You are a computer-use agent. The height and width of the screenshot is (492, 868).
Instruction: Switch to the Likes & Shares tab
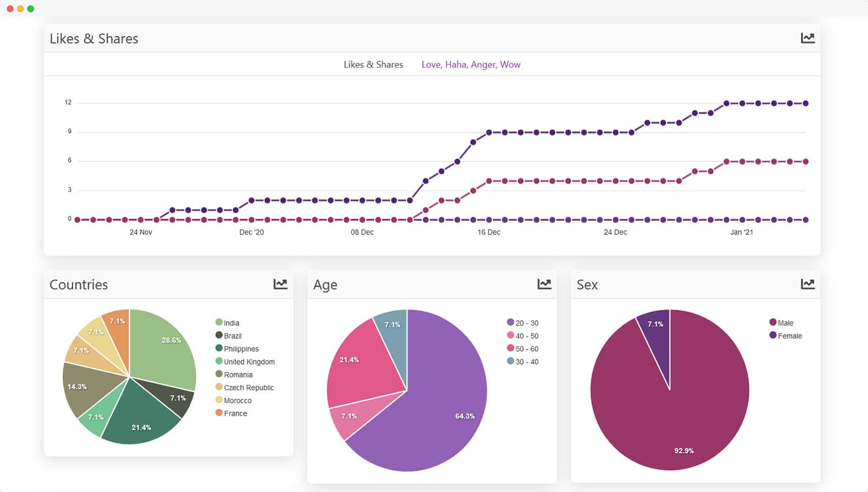(373, 64)
